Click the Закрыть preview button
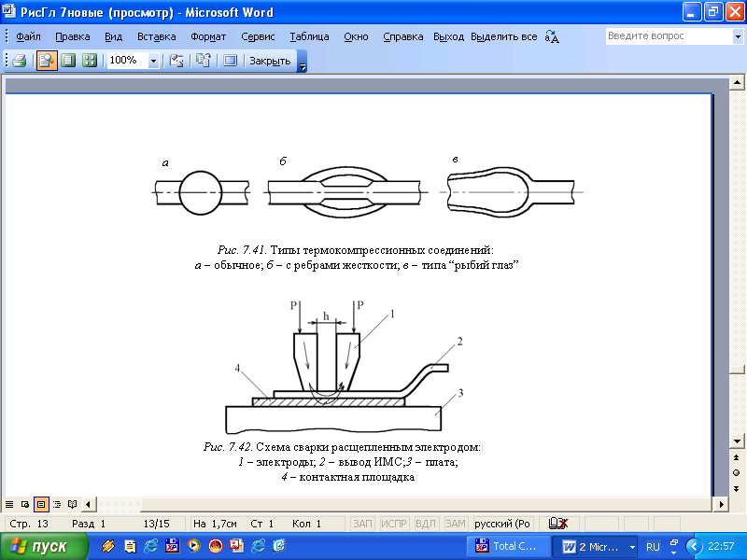The width and height of the screenshot is (747, 560). 270,61
